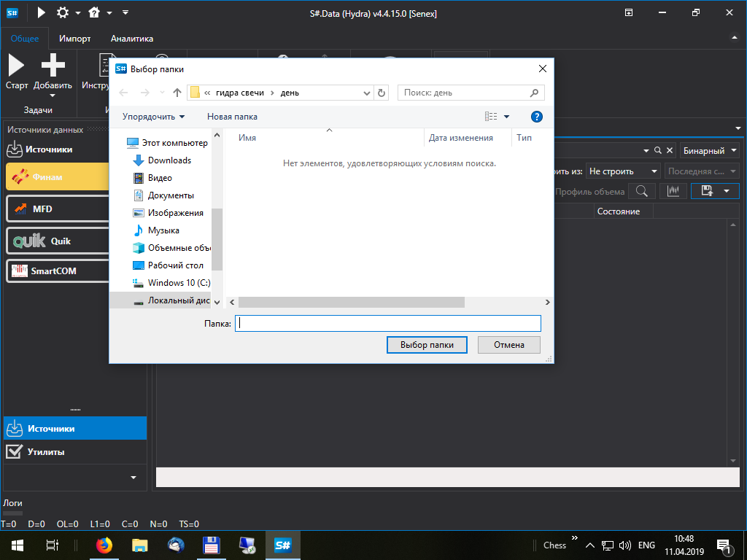The height and width of the screenshot is (560, 747).
Task: Select the Финам data source
Action: coord(58,176)
